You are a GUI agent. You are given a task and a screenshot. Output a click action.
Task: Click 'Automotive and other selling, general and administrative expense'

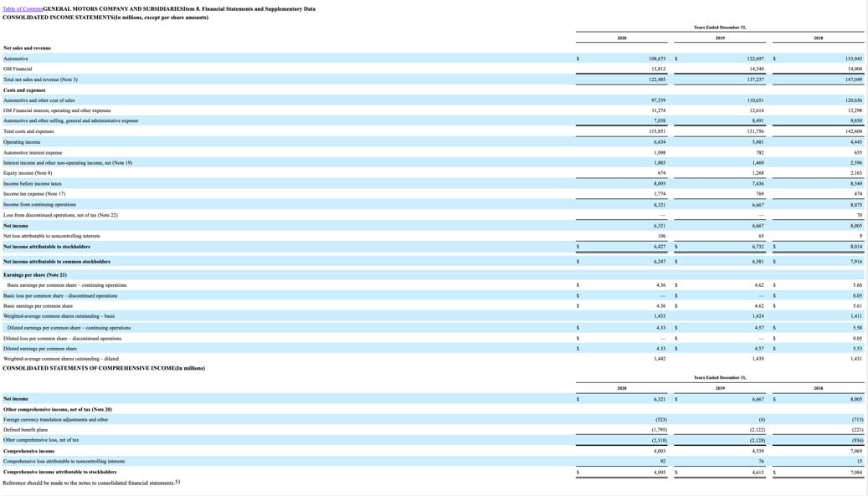[71, 120]
